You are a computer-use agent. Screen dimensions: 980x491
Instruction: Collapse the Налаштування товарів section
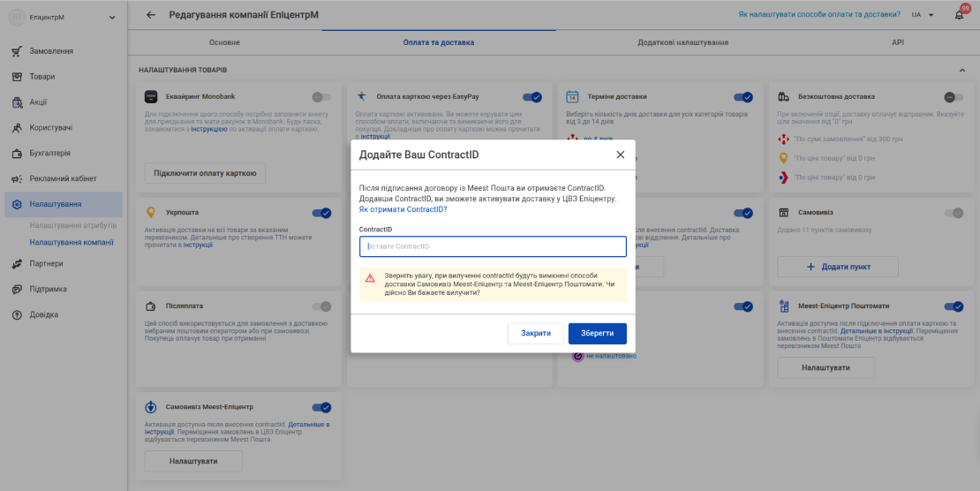[x=961, y=70]
